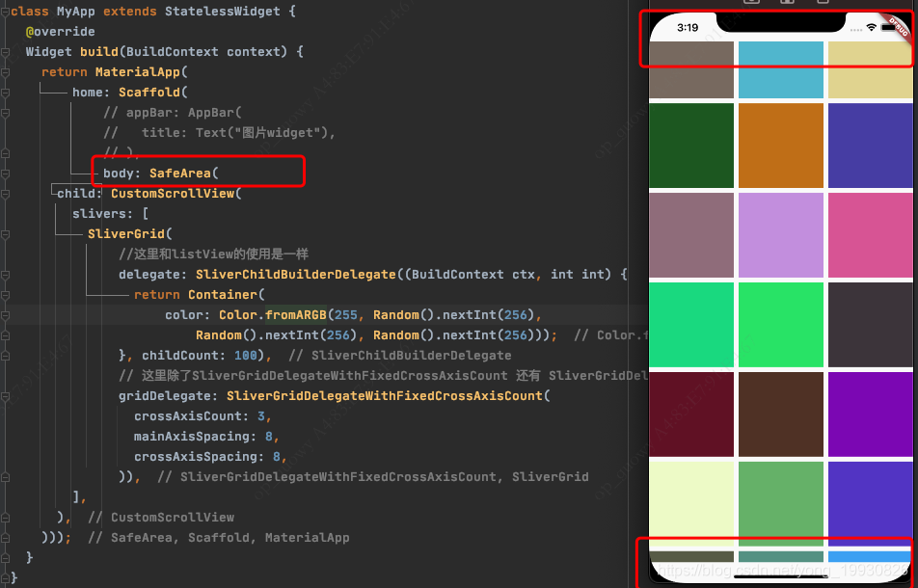Click the fold marker beside childCount: 100

point(5,356)
